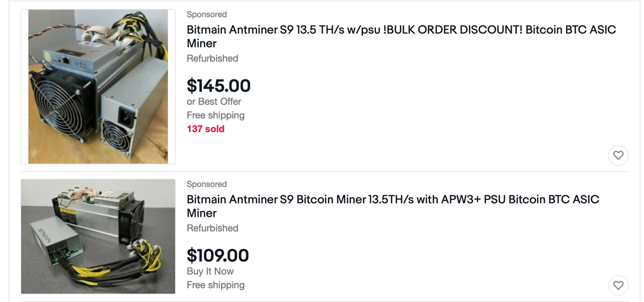
Task: Open the APW3+ PSU listing product photo
Action: point(98,237)
